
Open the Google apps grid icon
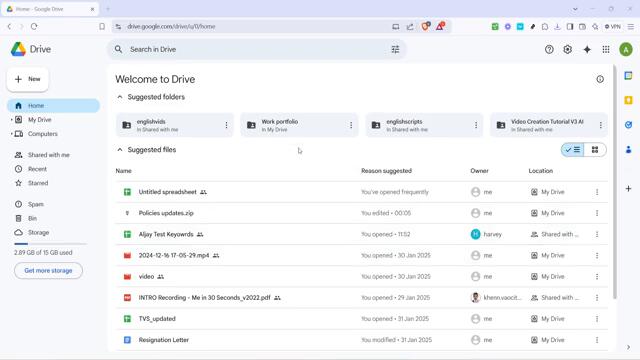(606, 49)
